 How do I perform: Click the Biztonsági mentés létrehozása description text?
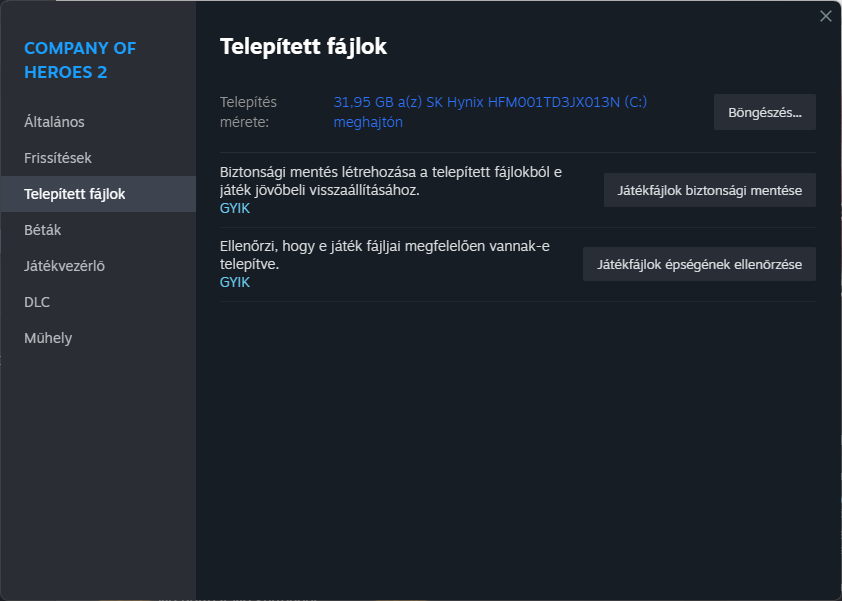(390, 180)
